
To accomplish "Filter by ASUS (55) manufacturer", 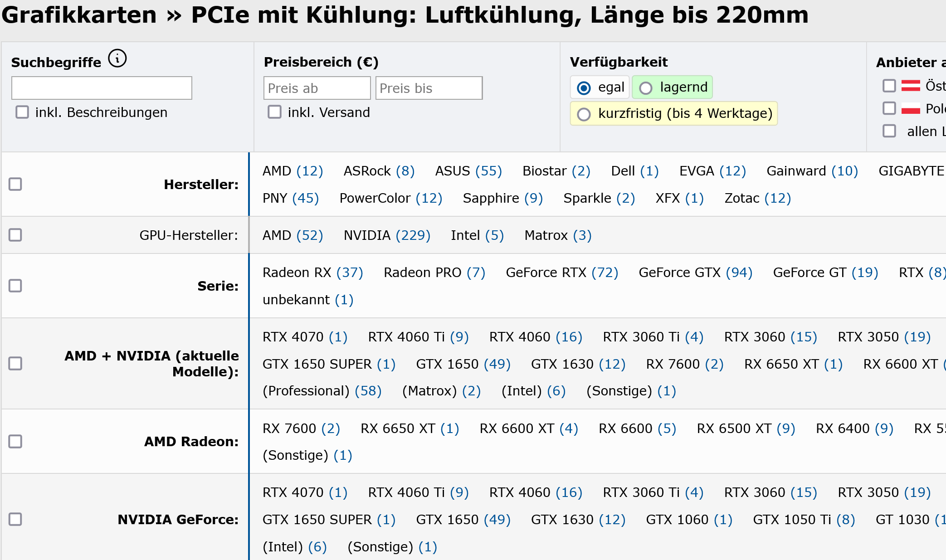I will (x=468, y=171).
